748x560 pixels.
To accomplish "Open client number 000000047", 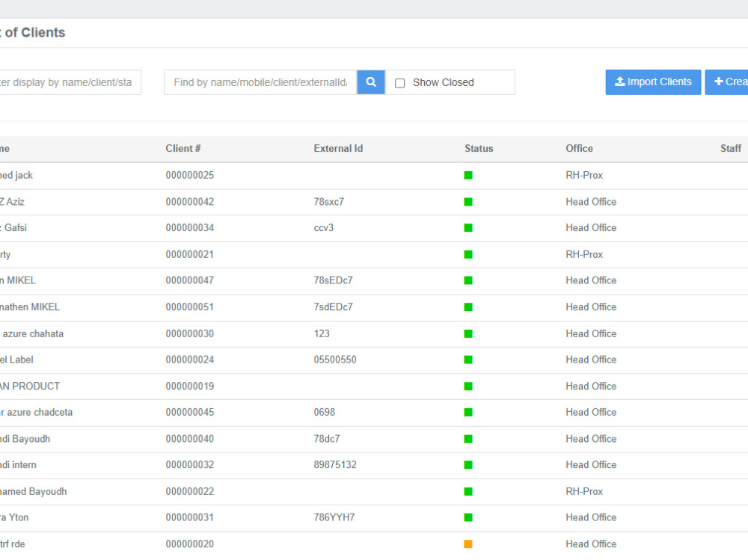I will pos(190,280).
